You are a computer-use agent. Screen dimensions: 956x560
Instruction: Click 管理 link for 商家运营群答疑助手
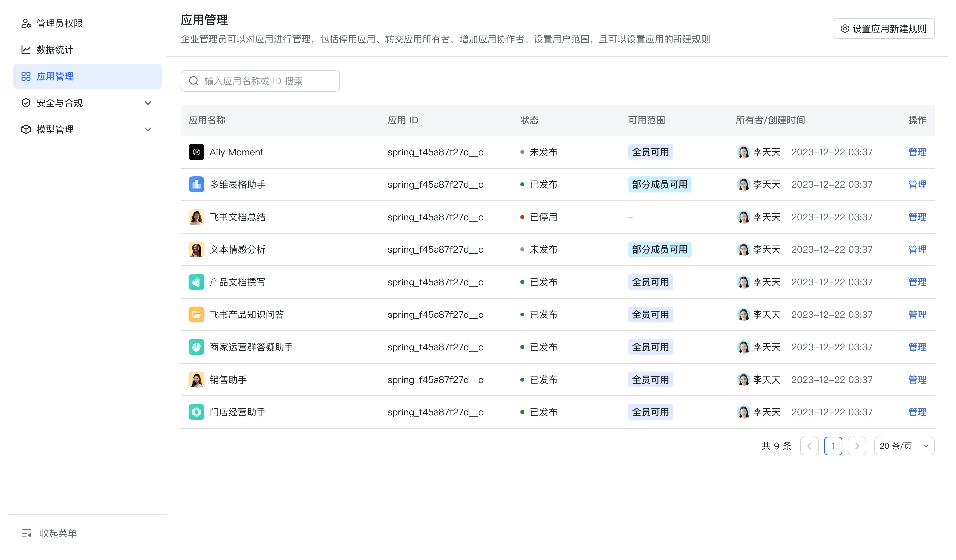point(930,352)
